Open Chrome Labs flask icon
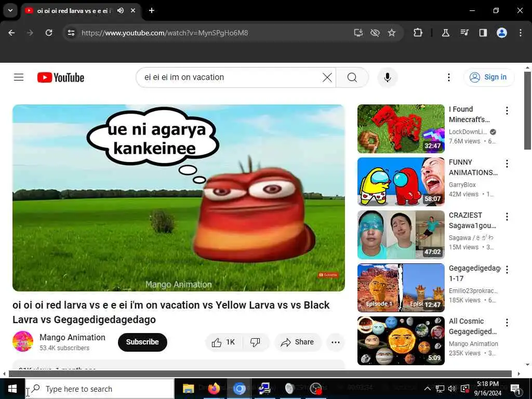532x399 pixels. point(445,33)
